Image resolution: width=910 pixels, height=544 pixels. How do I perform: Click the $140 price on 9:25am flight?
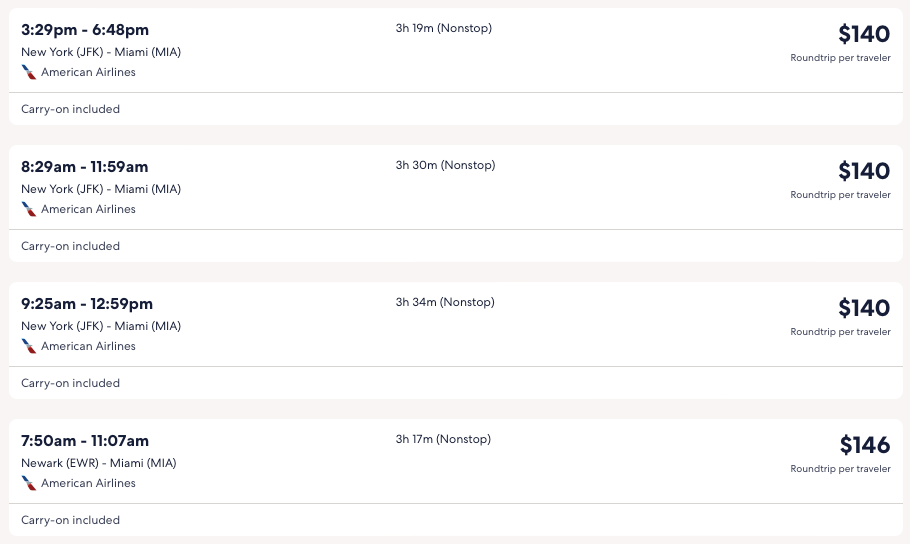click(x=864, y=308)
